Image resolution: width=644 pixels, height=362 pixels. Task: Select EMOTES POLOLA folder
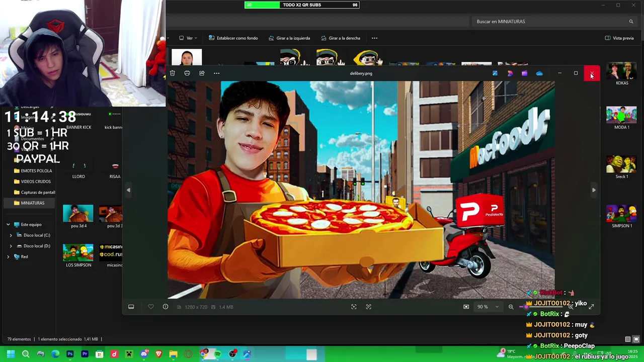(33, 171)
